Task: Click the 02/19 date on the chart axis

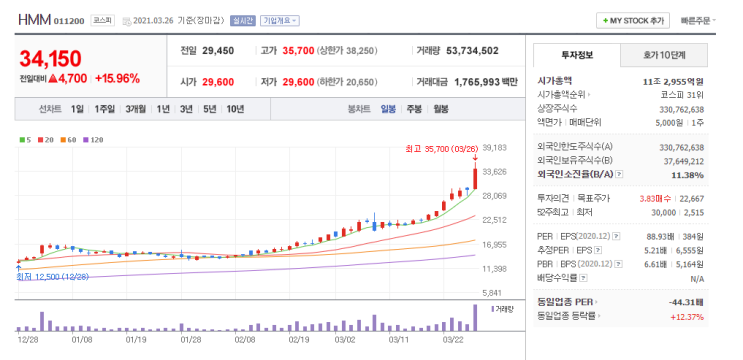Action: [299, 339]
